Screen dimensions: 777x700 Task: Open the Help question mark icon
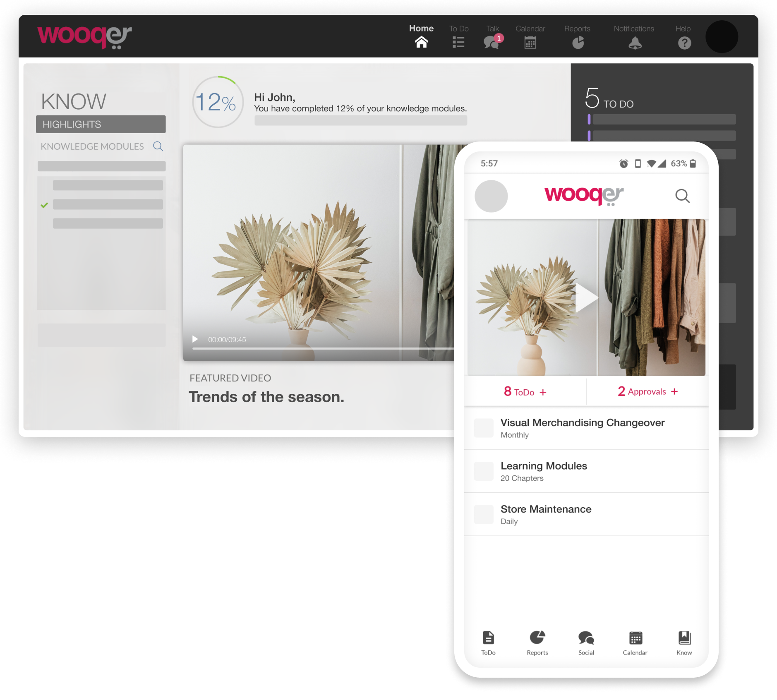click(x=684, y=43)
